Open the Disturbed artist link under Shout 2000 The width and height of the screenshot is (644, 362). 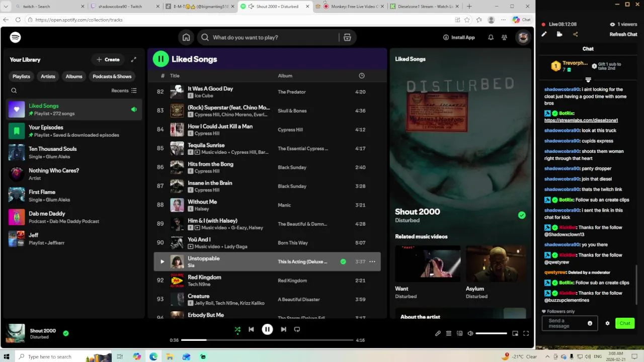tap(407, 220)
